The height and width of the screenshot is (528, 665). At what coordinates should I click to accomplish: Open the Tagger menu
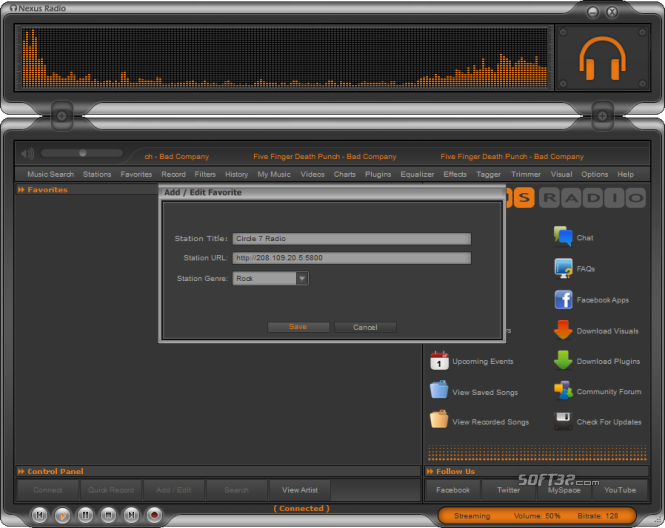pos(489,174)
